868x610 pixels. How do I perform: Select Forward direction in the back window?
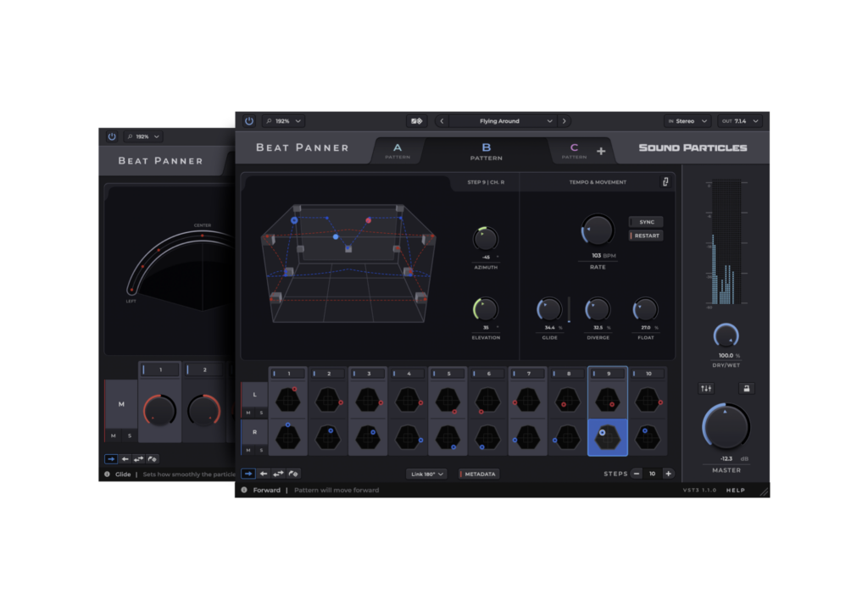click(111, 459)
